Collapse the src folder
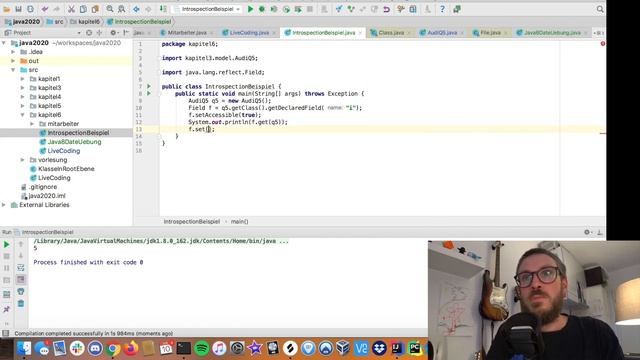The image size is (640, 360). point(13,70)
